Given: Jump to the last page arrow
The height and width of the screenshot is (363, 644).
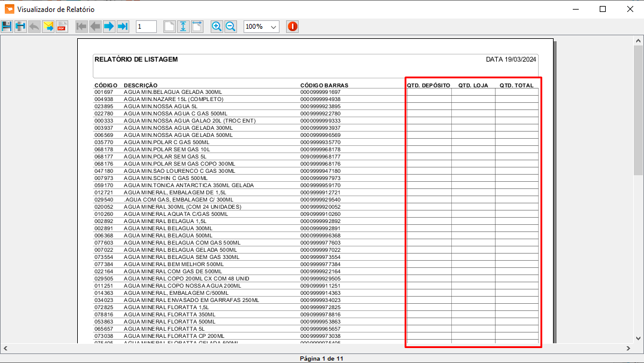Looking at the screenshot, I should [x=123, y=27].
